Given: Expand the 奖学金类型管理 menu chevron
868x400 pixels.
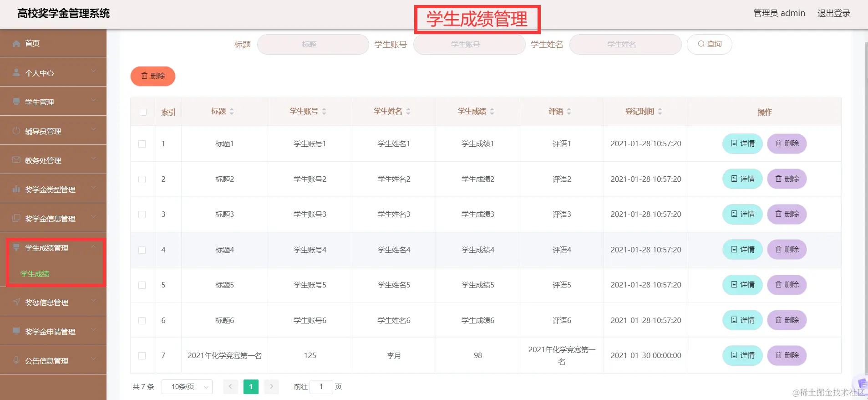Looking at the screenshot, I should point(93,188).
